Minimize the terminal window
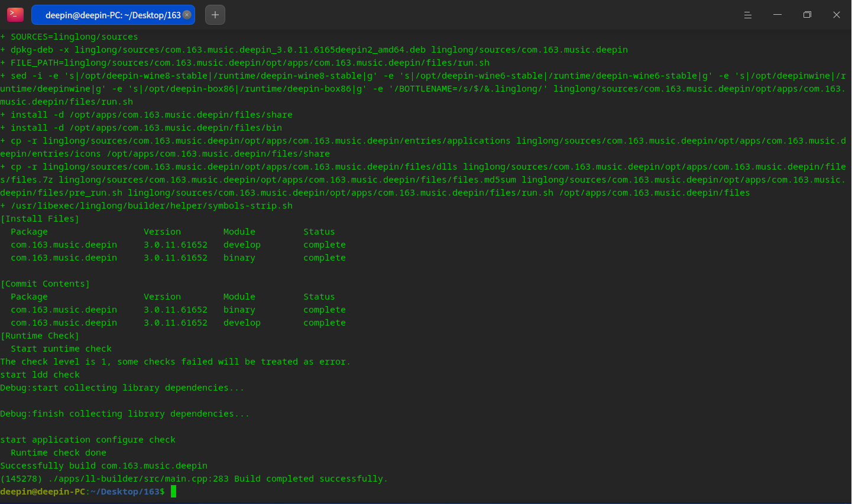This screenshot has width=852, height=504. (778, 15)
